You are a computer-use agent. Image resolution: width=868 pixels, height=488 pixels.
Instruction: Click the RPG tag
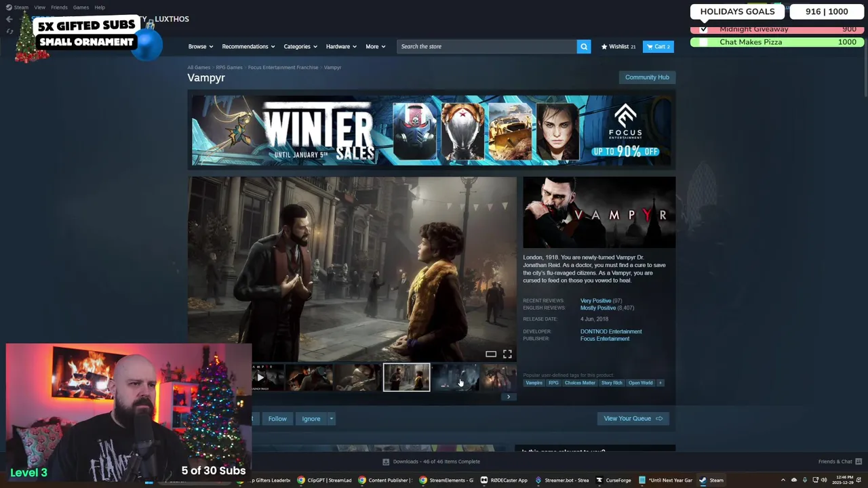(x=553, y=383)
